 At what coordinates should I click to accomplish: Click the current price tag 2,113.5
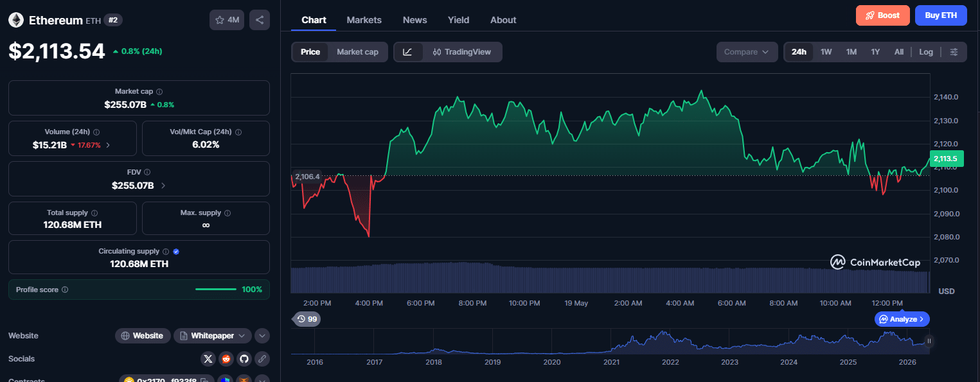[946, 159]
